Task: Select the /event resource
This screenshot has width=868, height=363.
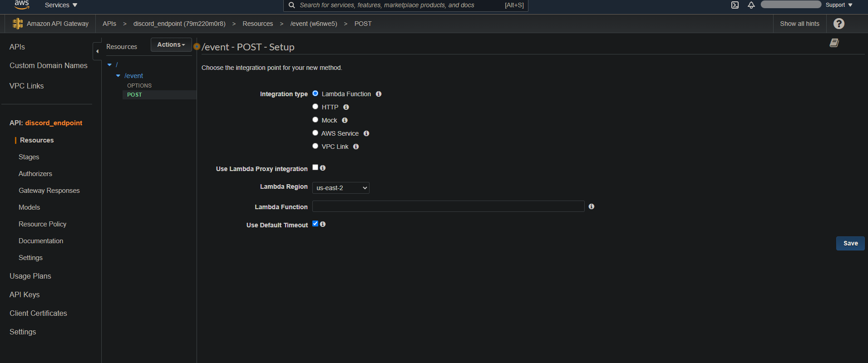Action: click(x=133, y=76)
